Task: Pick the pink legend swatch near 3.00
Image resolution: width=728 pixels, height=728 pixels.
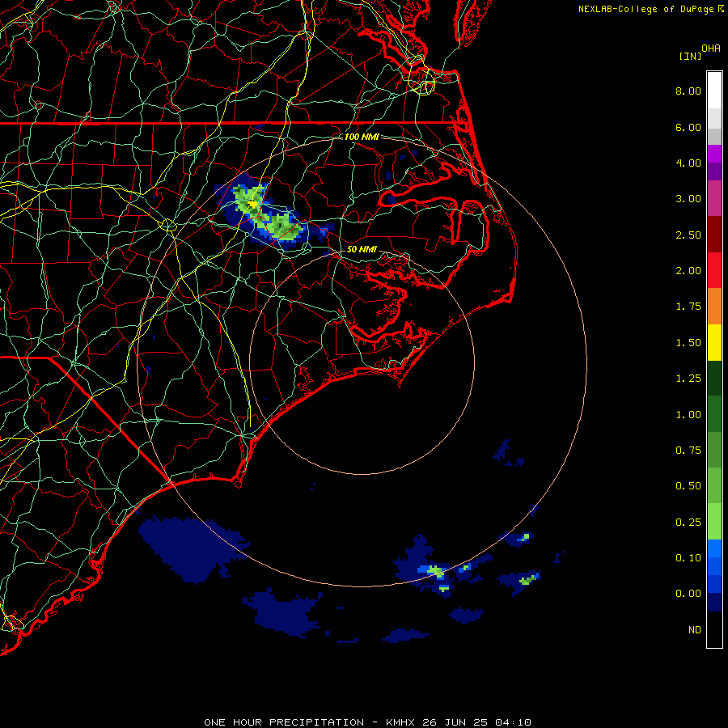Action: [x=714, y=198]
